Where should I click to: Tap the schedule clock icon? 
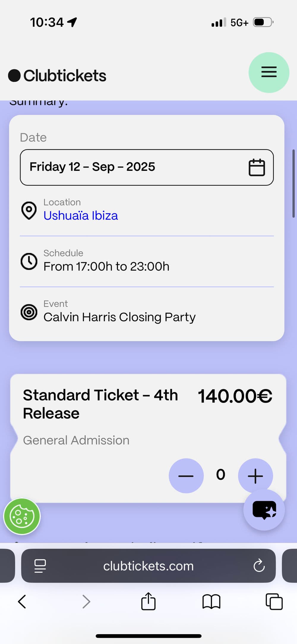(29, 261)
